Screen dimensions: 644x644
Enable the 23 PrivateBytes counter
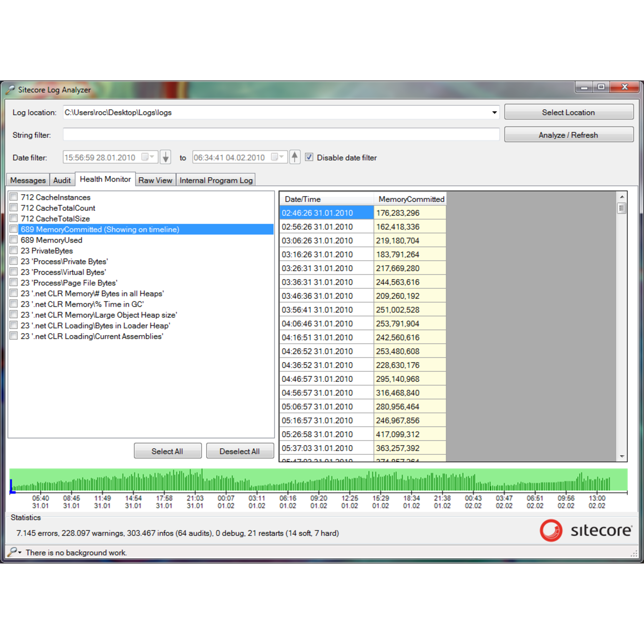tap(14, 250)
